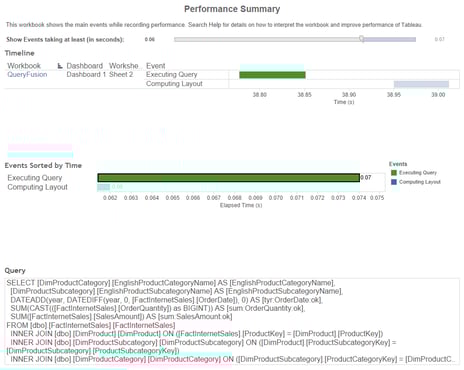
Task: Click the Computing Layout legend label
Action: (420, 182)
